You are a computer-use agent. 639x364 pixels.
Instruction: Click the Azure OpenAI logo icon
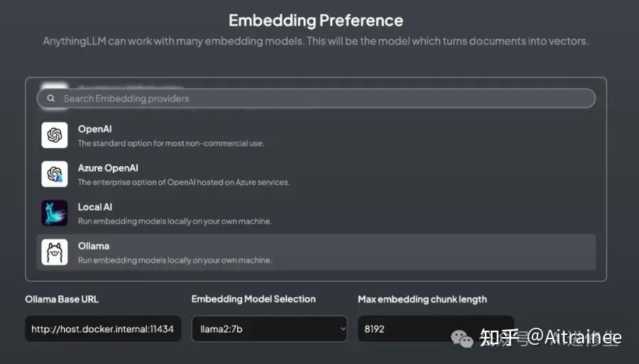[55, 174]
